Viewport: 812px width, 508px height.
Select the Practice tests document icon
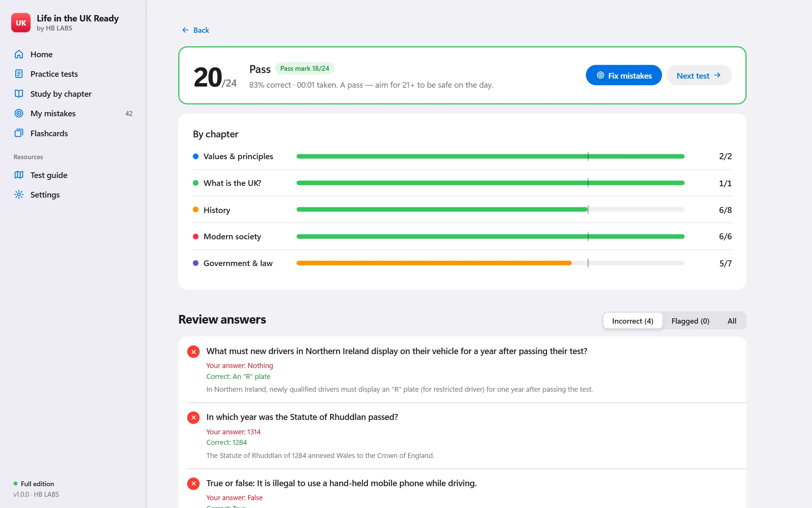click(x=19, y=74)
